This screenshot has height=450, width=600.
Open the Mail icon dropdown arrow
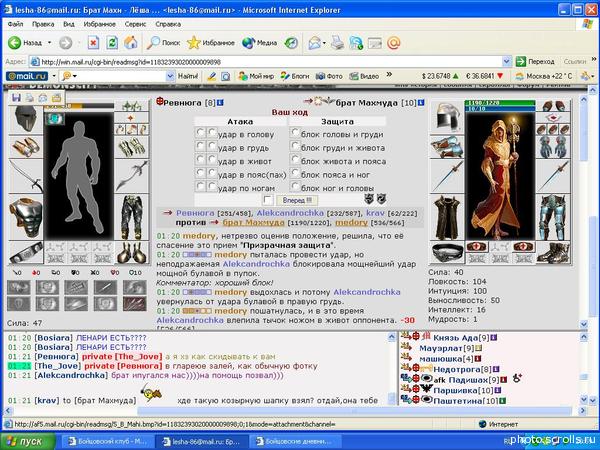click(324, 43)
